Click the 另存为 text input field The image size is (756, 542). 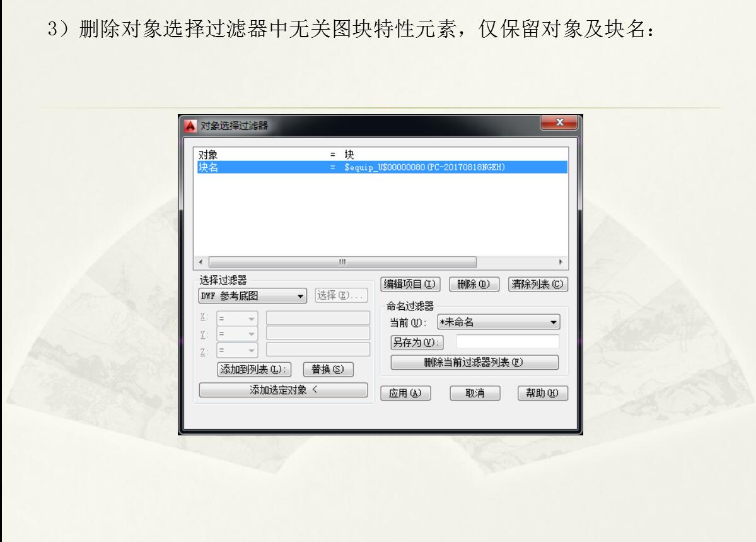click(508, 342)
